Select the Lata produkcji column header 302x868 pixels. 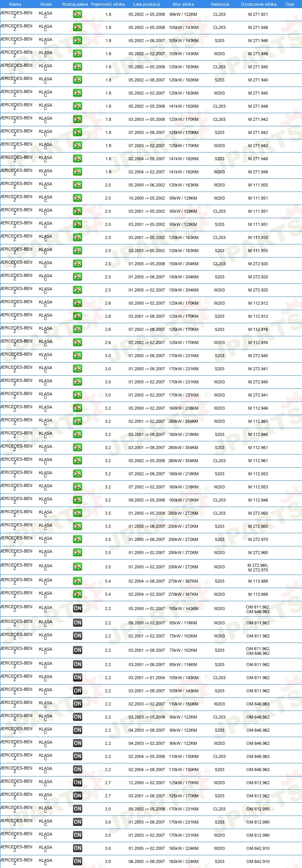point(147,4)
